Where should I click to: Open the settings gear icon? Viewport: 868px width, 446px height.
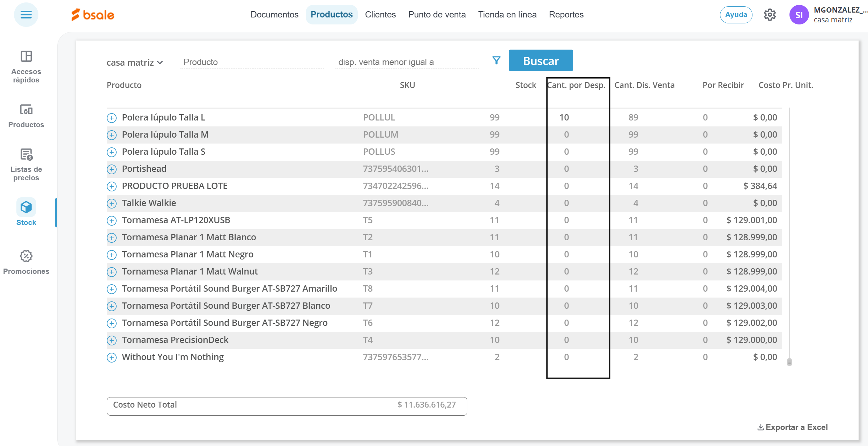coord(770,15)
